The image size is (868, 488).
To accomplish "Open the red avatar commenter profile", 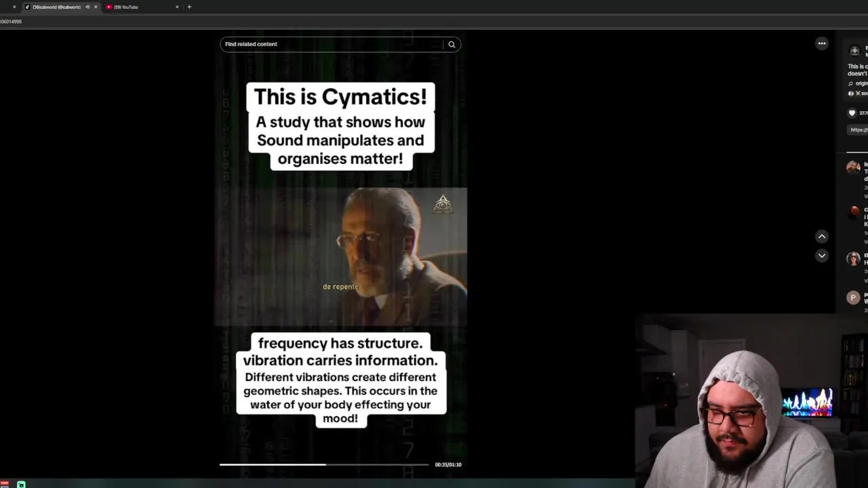I will 854,213.
